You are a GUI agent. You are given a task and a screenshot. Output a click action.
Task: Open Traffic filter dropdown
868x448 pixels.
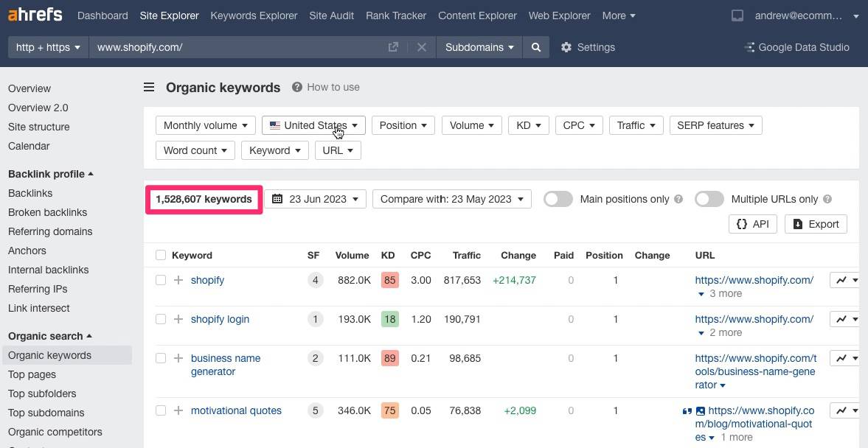click(x=636, y=125)
